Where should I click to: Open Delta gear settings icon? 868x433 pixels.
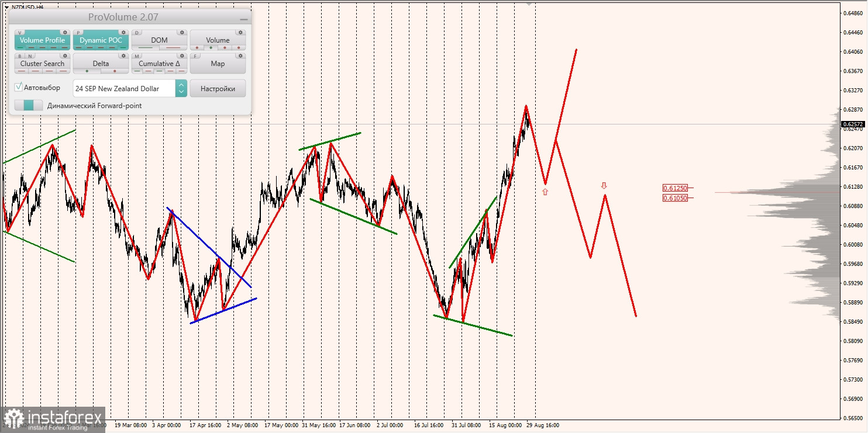(123, 56)
